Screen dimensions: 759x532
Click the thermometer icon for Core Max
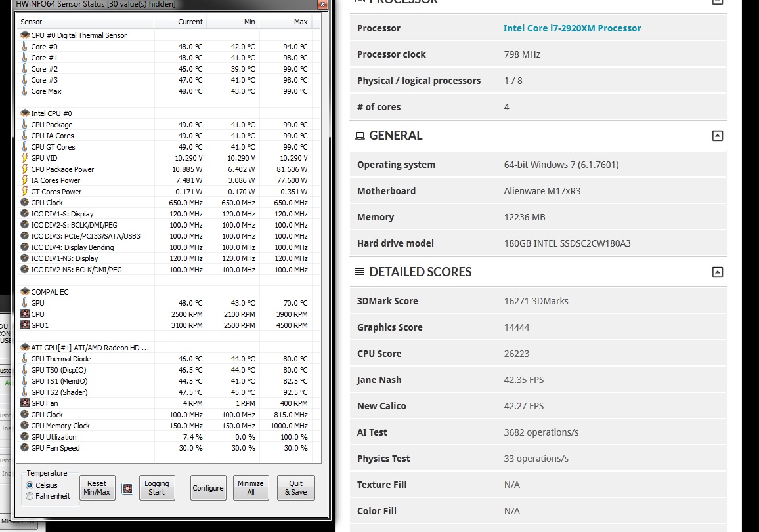[25, 91]
